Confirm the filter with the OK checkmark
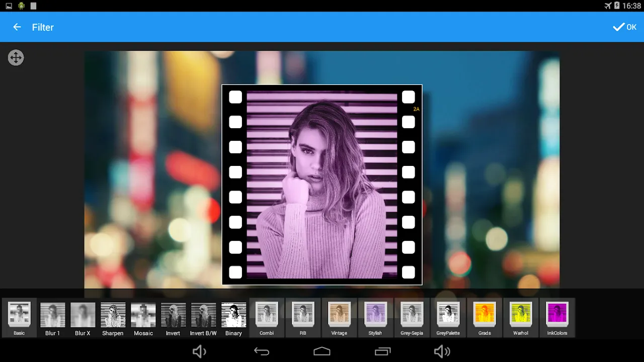The image size is (644, 362). point(624,27)
